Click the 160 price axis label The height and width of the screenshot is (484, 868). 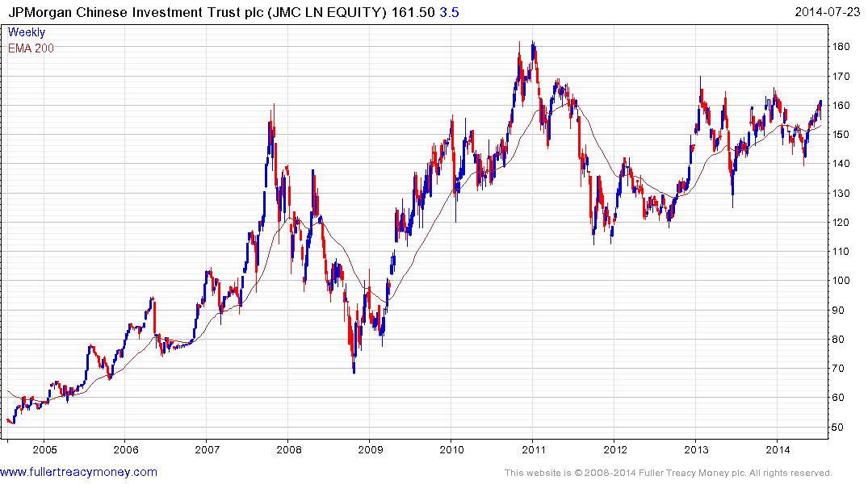point(841,106)
